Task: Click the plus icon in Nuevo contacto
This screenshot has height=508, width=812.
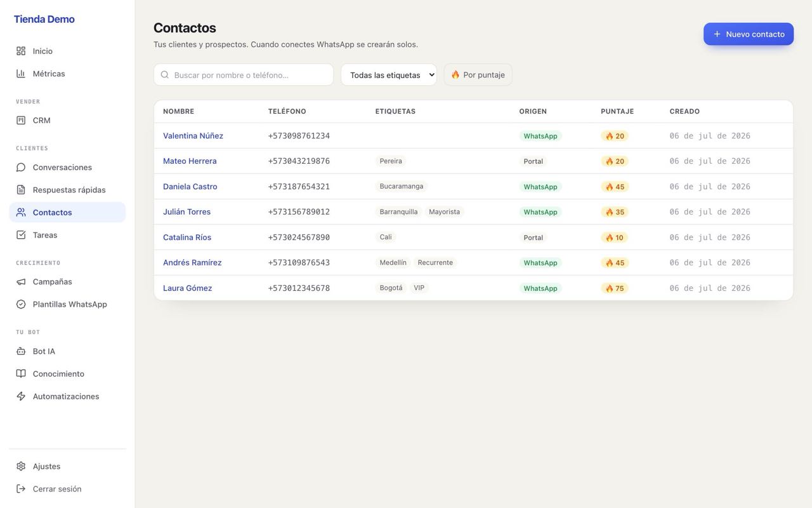Action: point(717,34)
